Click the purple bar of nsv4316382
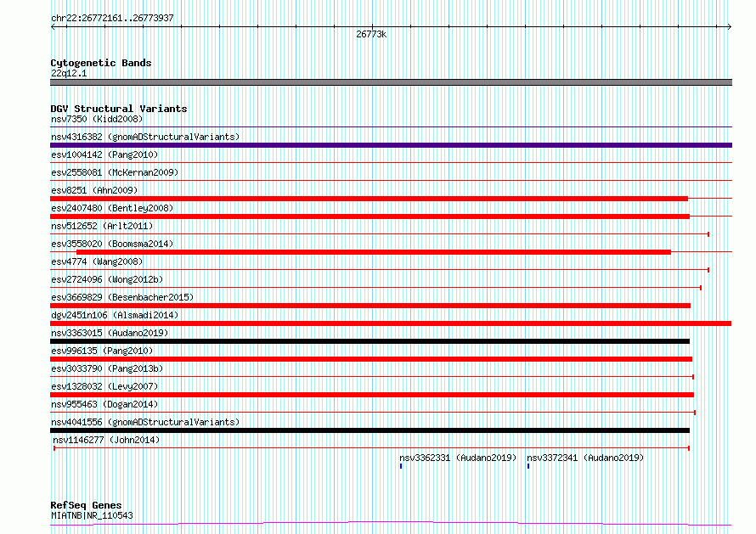This screenshot has height=534, width=756. click(391, 145)
